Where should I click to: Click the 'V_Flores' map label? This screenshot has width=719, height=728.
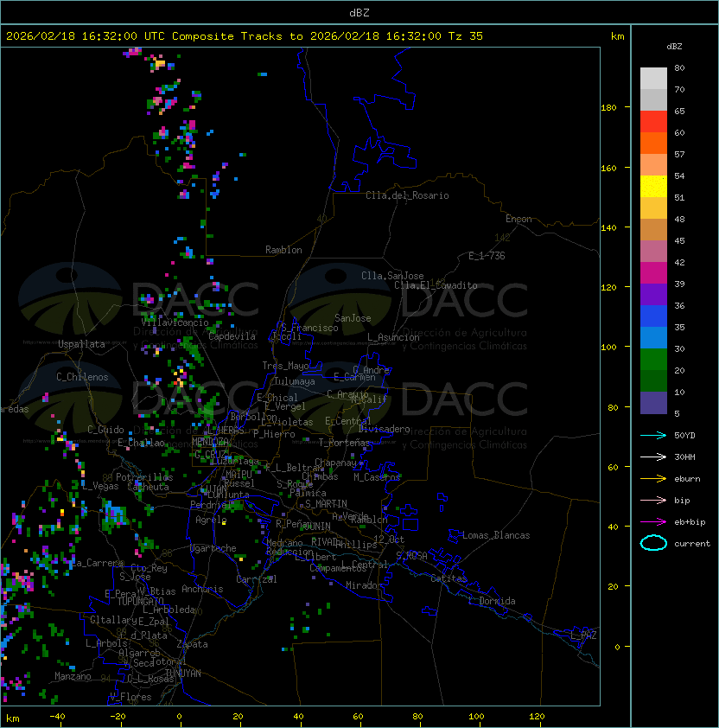tap(130, 697)
